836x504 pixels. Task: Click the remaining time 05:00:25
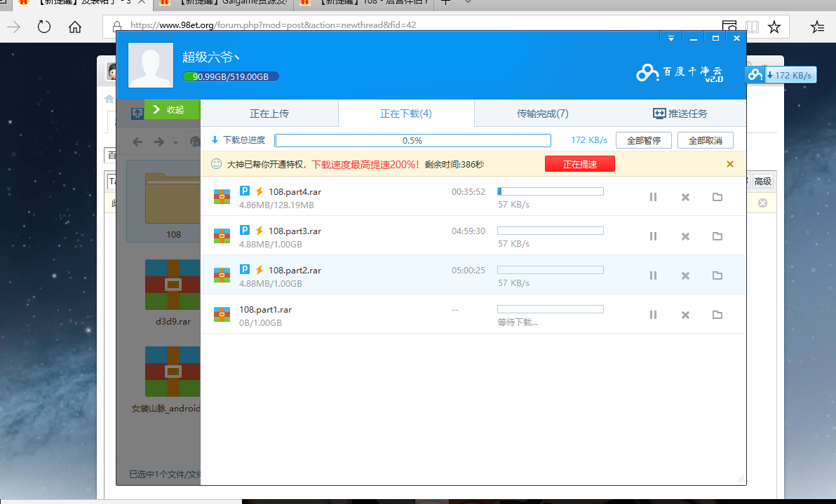pos(468,270)
